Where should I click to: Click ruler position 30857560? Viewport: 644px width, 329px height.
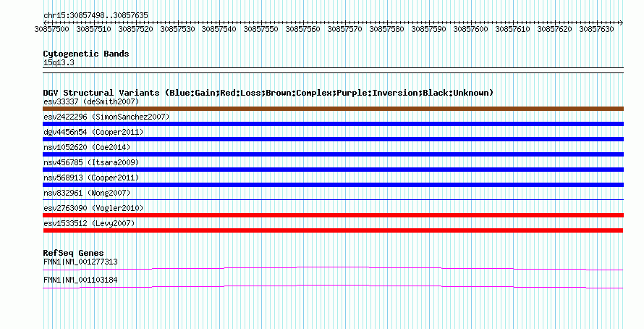[x=302, y=29]
